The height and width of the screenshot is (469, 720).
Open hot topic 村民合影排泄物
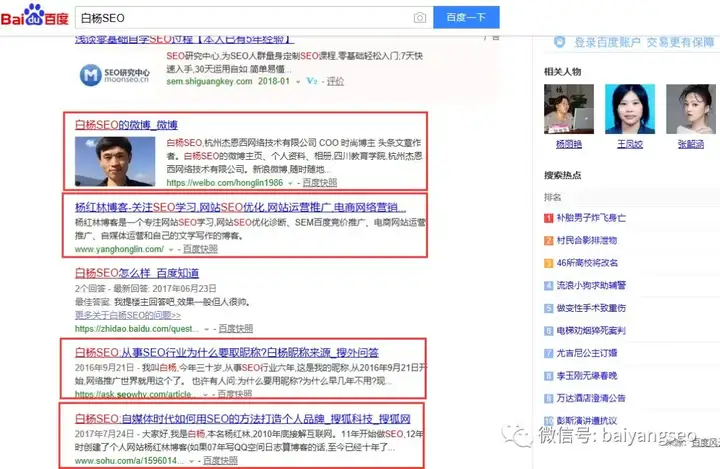[x=587, y=240]
